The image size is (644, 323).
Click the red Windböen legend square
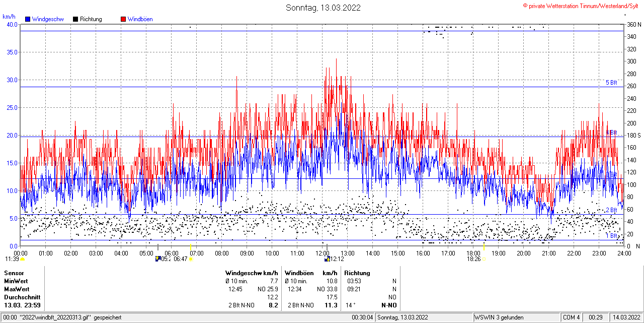point(123,19)
